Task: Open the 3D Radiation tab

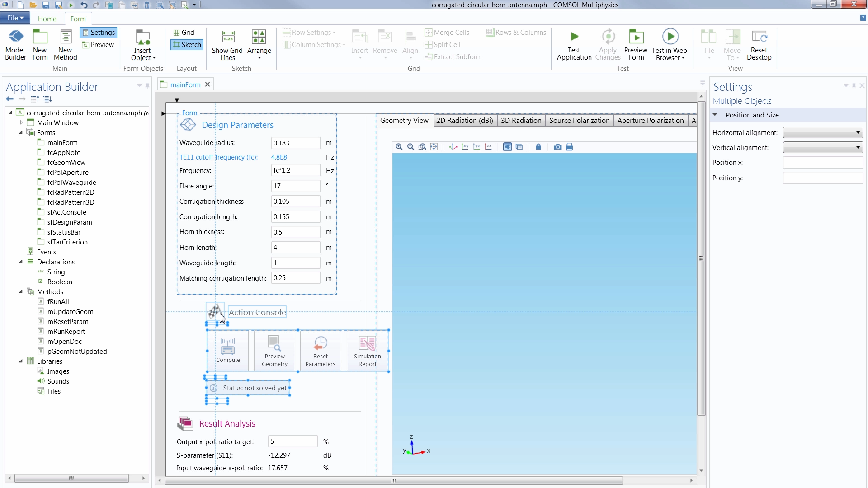Action: (521, 121)
